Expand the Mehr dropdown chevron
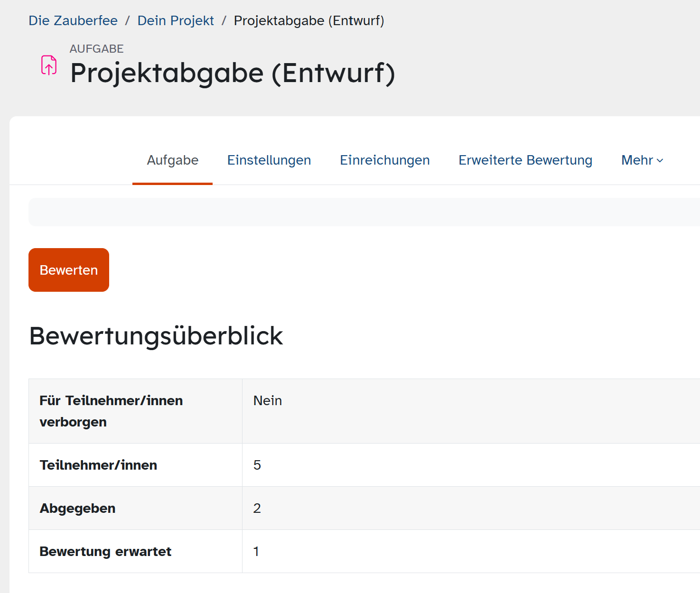Viewport: 700px width, 593px height. pyautogui.click(x=660, y=161)
